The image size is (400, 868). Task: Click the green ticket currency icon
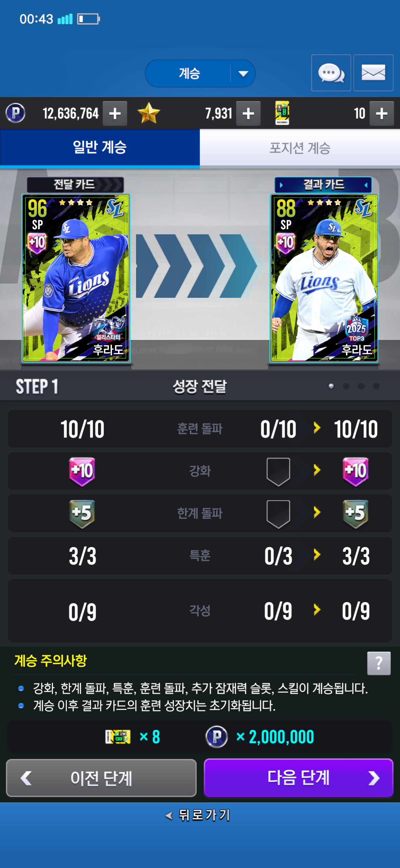(282, 113)
